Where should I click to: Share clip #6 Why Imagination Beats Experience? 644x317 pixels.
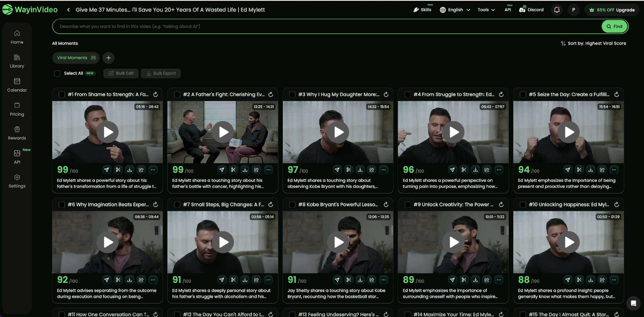tap(141, 280)
